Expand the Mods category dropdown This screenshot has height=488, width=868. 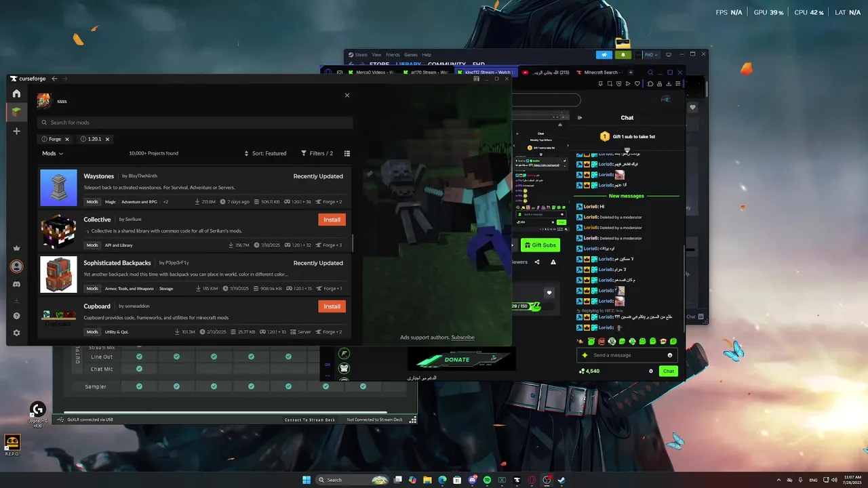click(52, 153)
